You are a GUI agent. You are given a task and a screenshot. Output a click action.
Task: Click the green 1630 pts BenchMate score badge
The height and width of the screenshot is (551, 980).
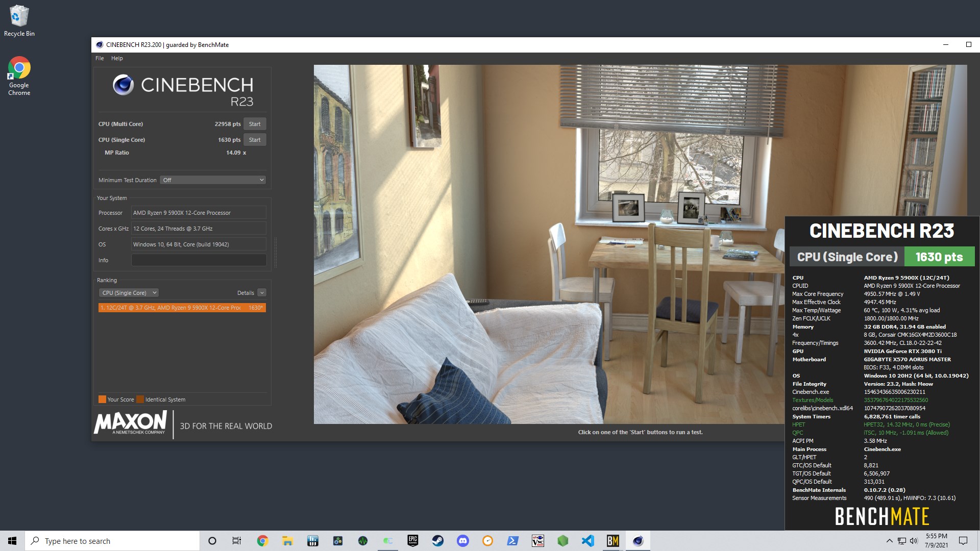[x=939, y=257]
